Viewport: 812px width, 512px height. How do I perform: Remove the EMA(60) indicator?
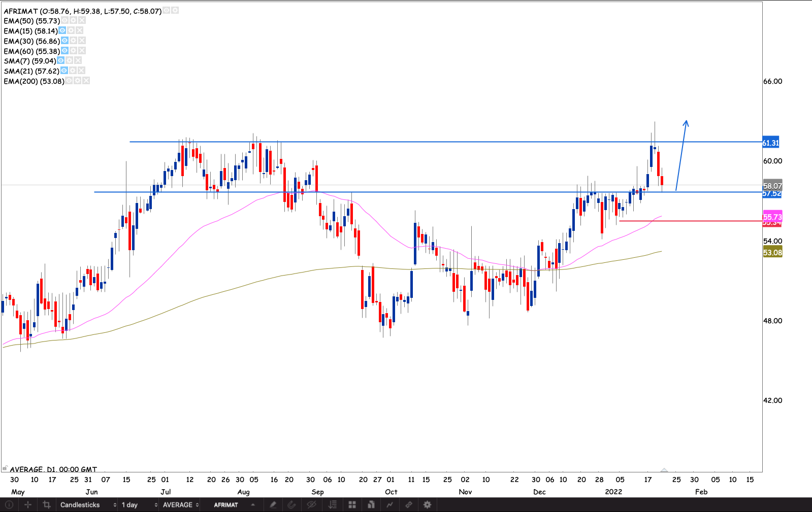82,51
